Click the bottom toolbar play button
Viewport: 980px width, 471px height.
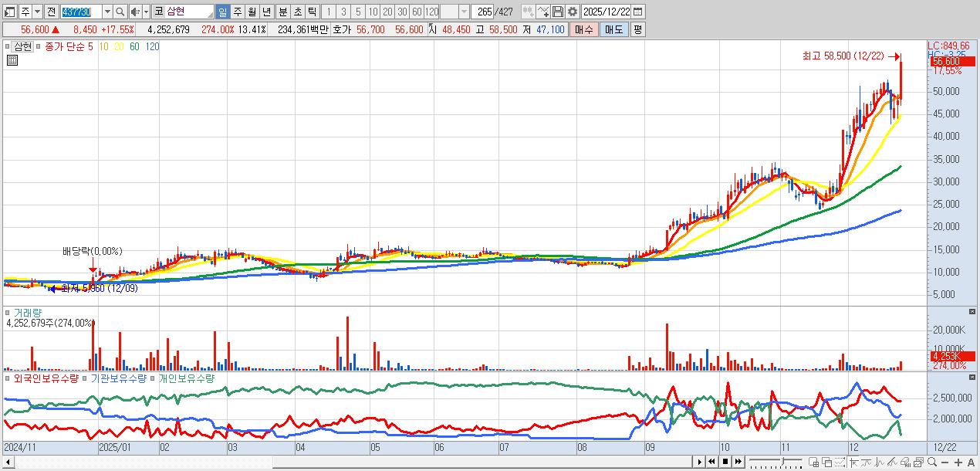700,462
